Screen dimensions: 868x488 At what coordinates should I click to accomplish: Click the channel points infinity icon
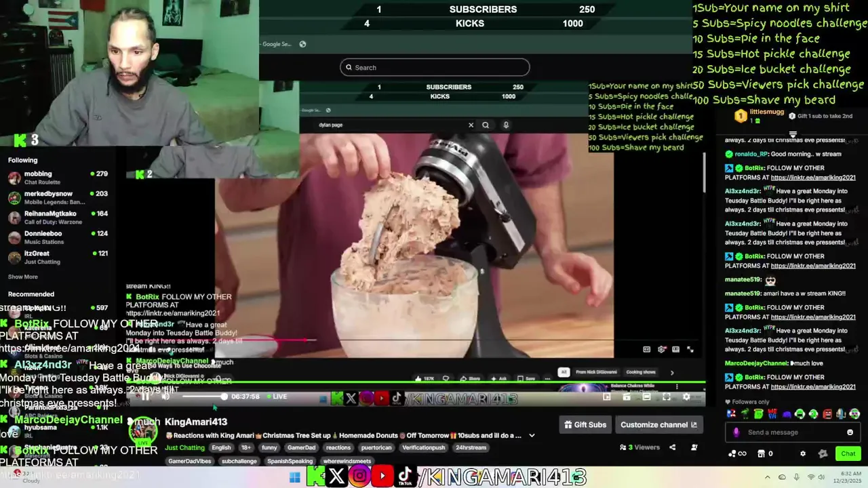click(738, 453)
